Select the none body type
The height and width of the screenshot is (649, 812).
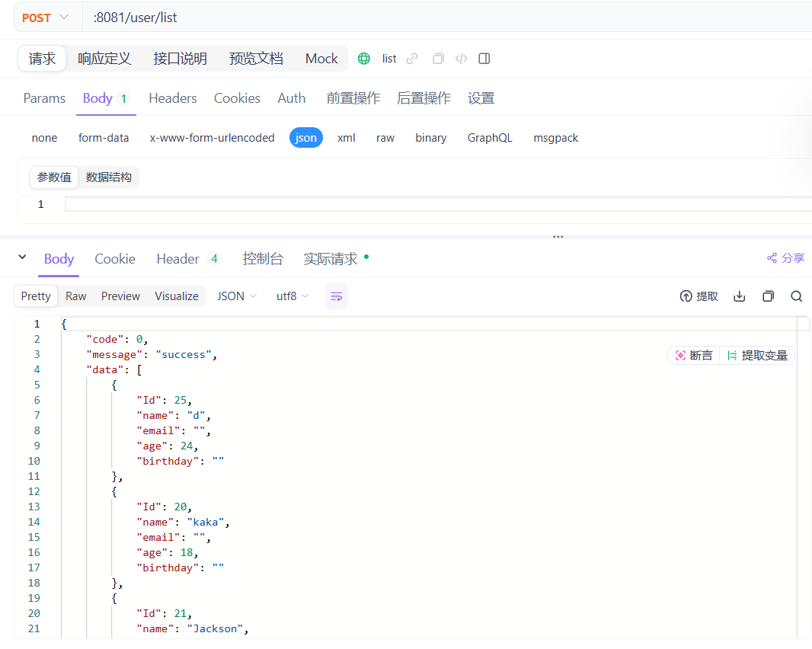click(x=44, y=138)
